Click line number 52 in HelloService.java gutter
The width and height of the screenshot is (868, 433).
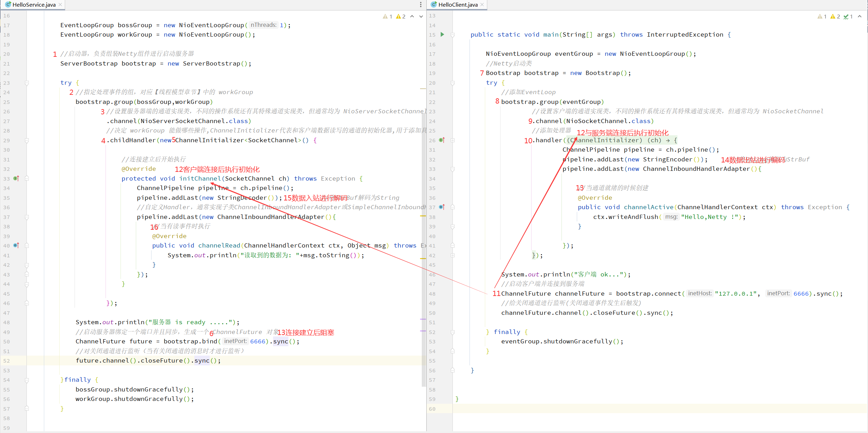[x=7, y=361]
